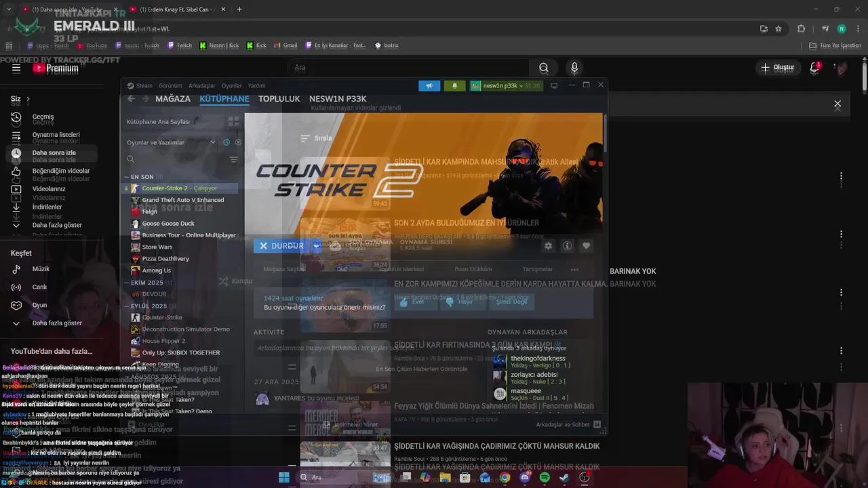Open Spotify from Windows taskbar
Image resolution: width=868 pixels, height=488 pixels.
click(x=545, y=478)
